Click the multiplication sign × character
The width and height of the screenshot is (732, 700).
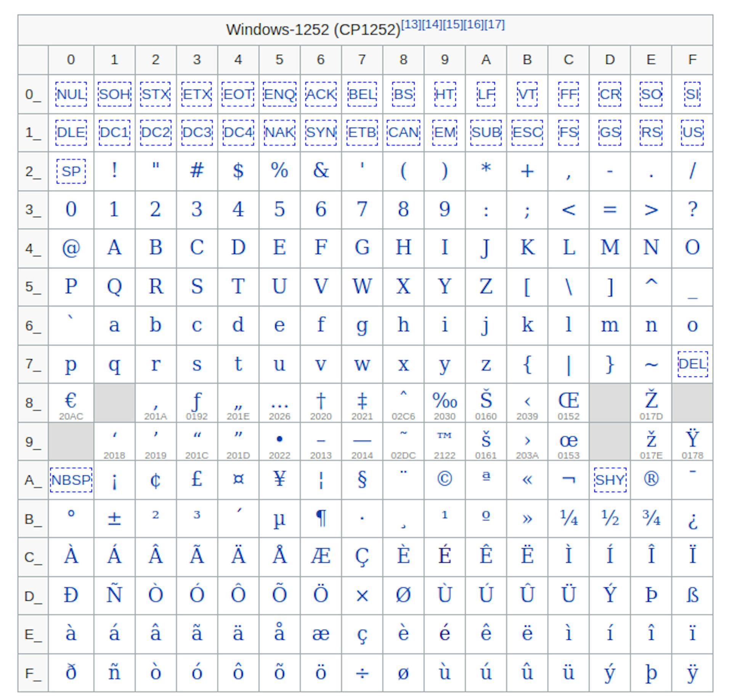pyautogui.click(x=362, y=596)
